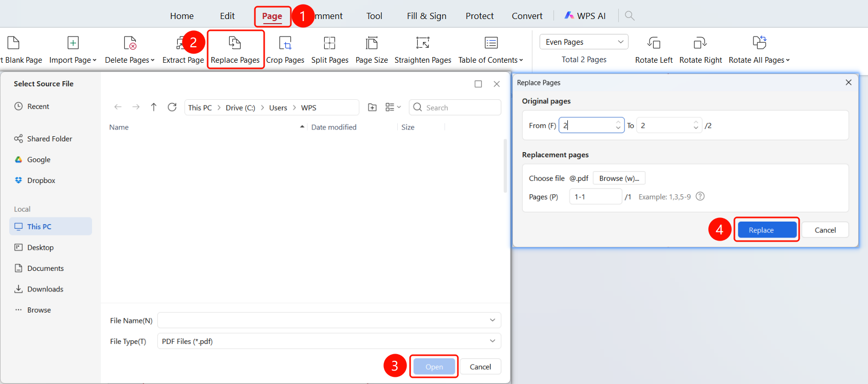Viewport: 868px width, 384px height.
Task: Switch to the Edit tab
Action: (227, 16)
